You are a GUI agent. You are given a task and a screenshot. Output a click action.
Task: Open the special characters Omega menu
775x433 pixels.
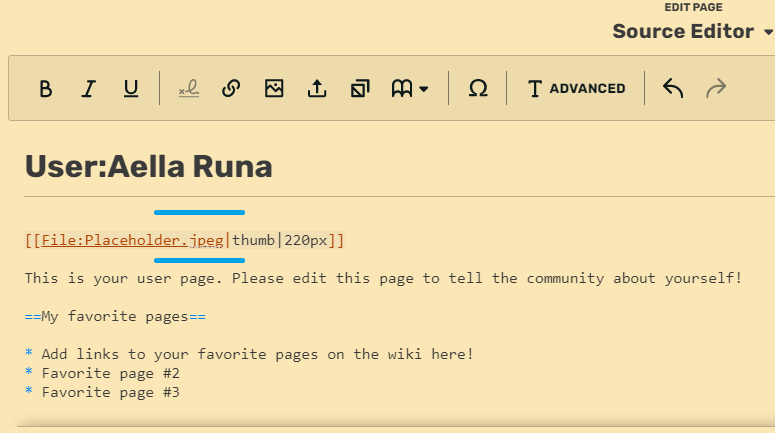478,89
